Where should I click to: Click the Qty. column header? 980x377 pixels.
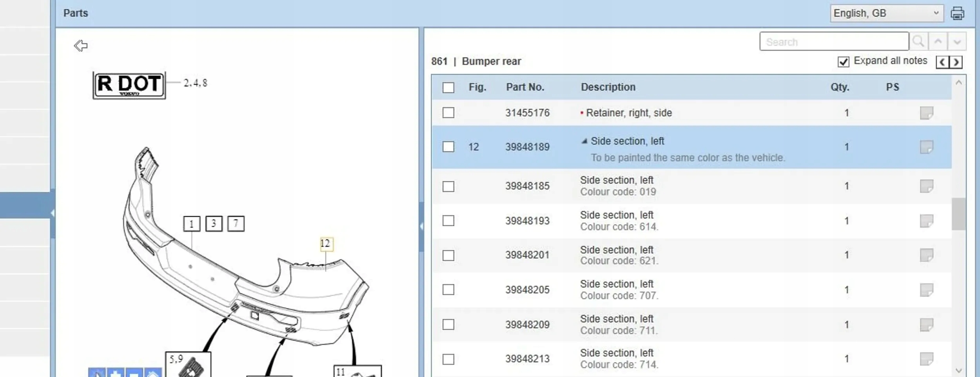coord(840,87)
